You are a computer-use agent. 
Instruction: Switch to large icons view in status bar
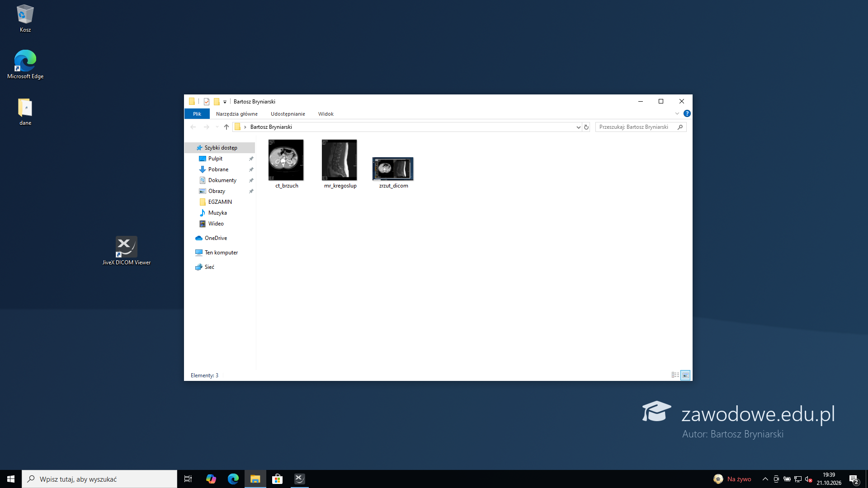point(686,375)
